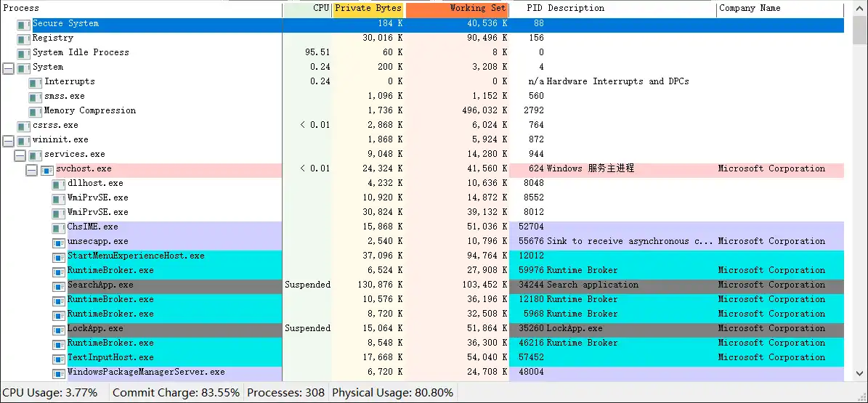This screenshot has width=868, height=403.
Task: Click the LockApp.exe process icon
Action: [58, 329]
